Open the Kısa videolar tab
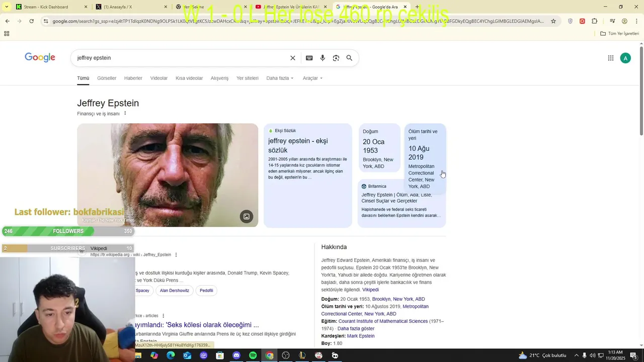The image size is (644, 362). point(189,78)
